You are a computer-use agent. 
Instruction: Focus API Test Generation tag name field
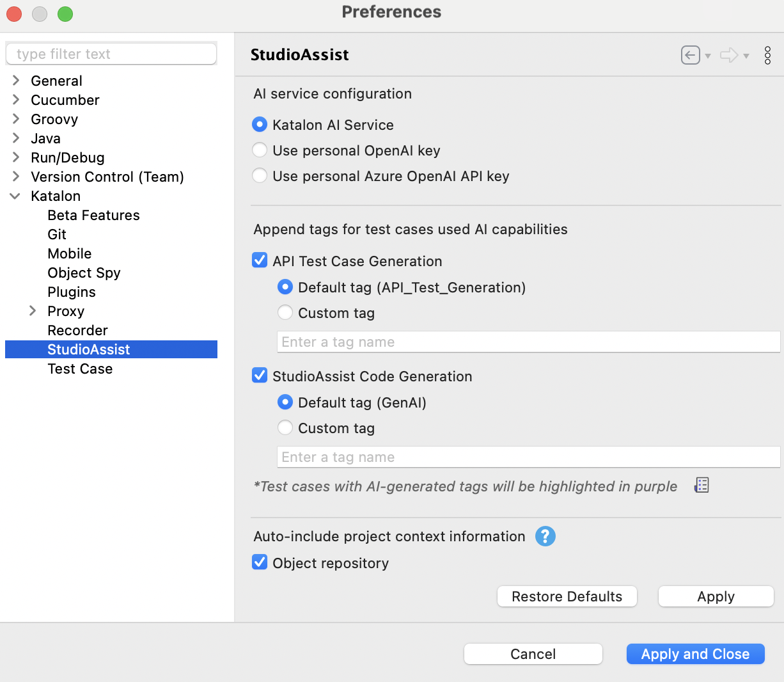[x=528, y=342]
